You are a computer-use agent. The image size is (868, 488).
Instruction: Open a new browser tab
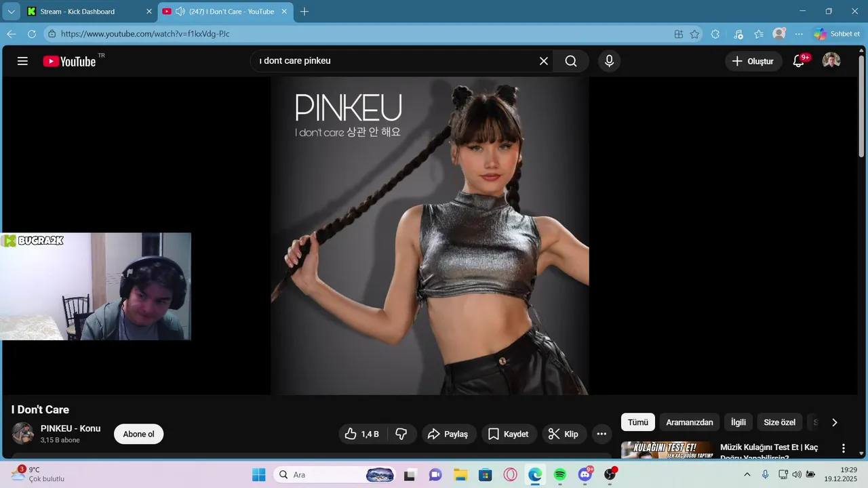(304, 12)
